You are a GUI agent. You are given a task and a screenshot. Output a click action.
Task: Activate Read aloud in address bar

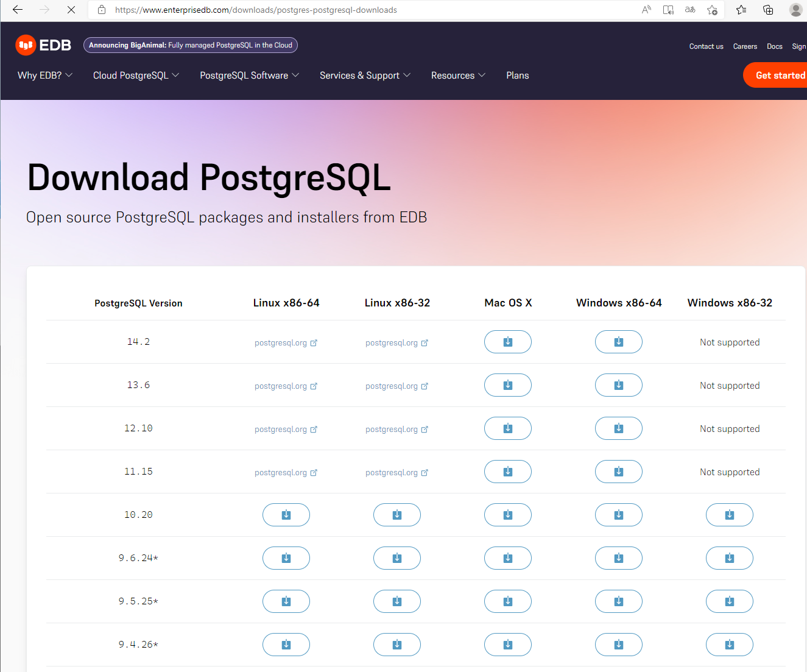[x=646, y=10]
